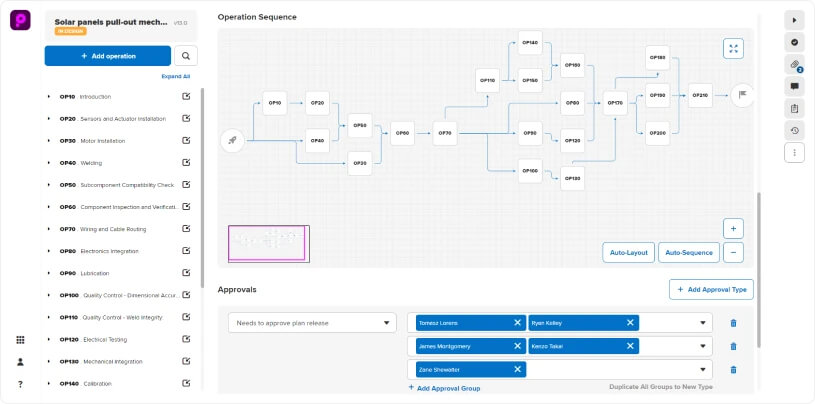
Task: Click the fullscreen expand icon on diagram
Action: pyautogui.click(x=733, y=48)
